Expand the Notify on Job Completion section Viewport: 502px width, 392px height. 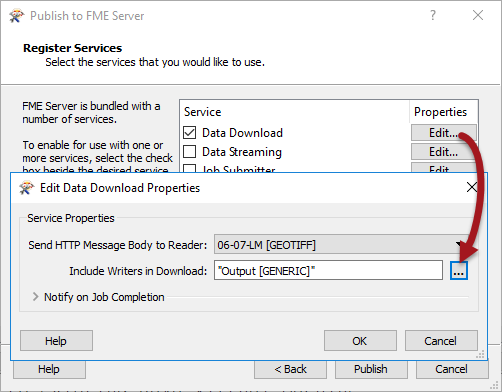pyautogui.click(x=35, y=297)
